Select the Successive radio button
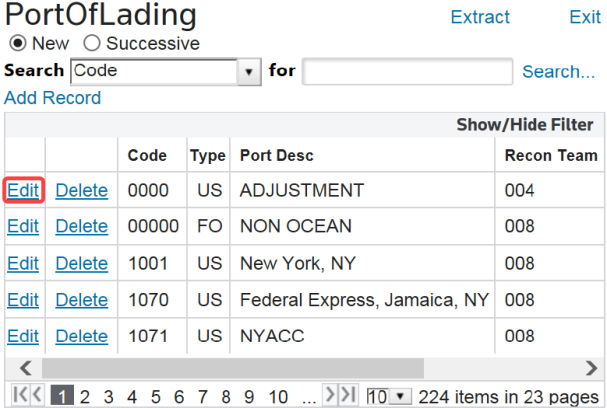This screenshot has width=607, height=408. (x=92, y=43)
